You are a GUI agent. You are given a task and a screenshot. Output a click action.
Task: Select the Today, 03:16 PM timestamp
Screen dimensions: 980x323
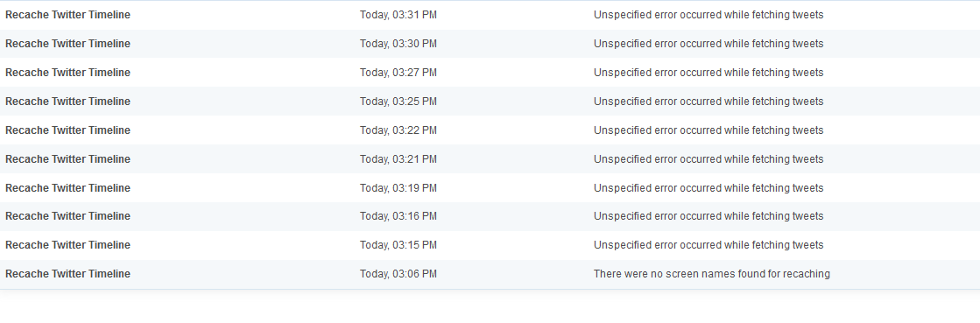pyautogui.click(x=398, y=216)
